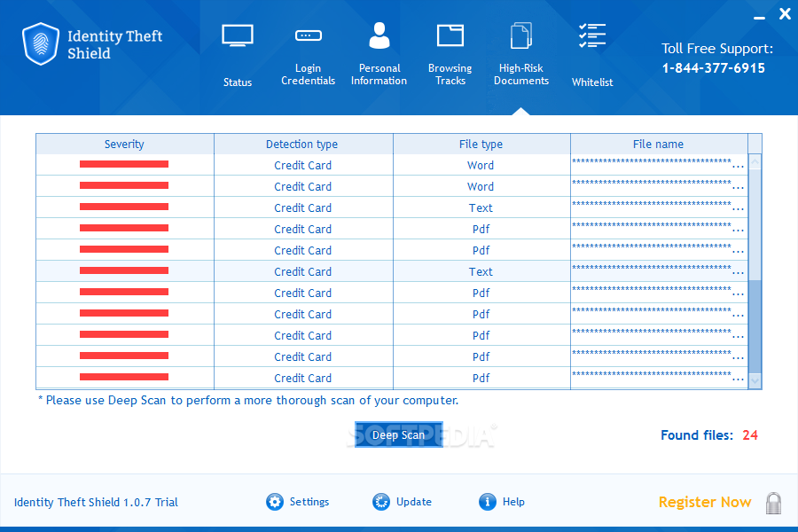Sort by the Severity column header
The width and height of the screenshot is (798, 532).
[125, 144]
